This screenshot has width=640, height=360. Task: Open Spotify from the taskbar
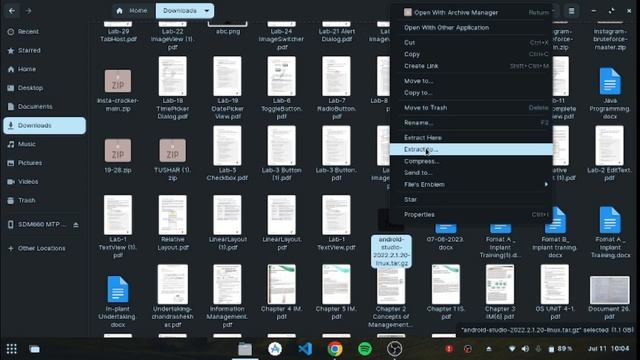364,349
